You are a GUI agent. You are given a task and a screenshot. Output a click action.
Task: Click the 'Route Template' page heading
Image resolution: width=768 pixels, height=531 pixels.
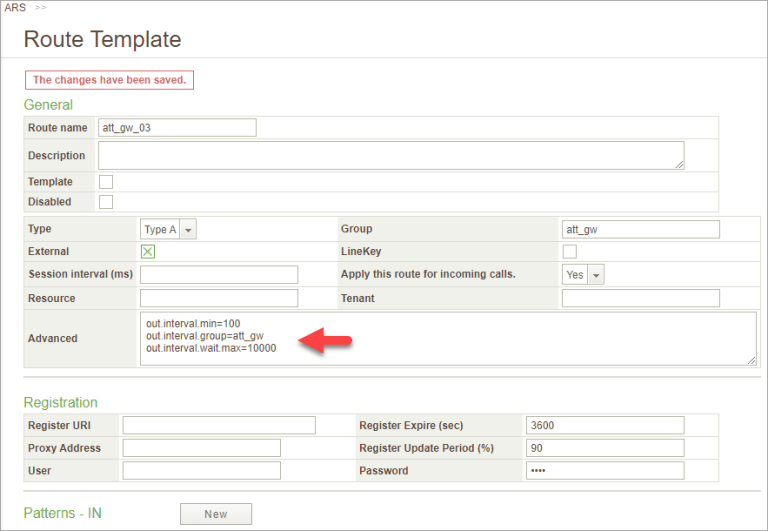[x=102, y=39]
